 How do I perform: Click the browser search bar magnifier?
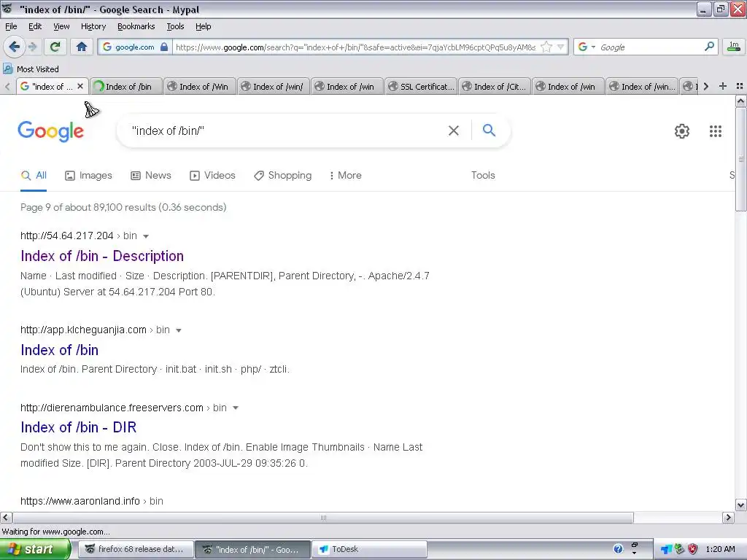pyautogui.click(x=709, y=47)
